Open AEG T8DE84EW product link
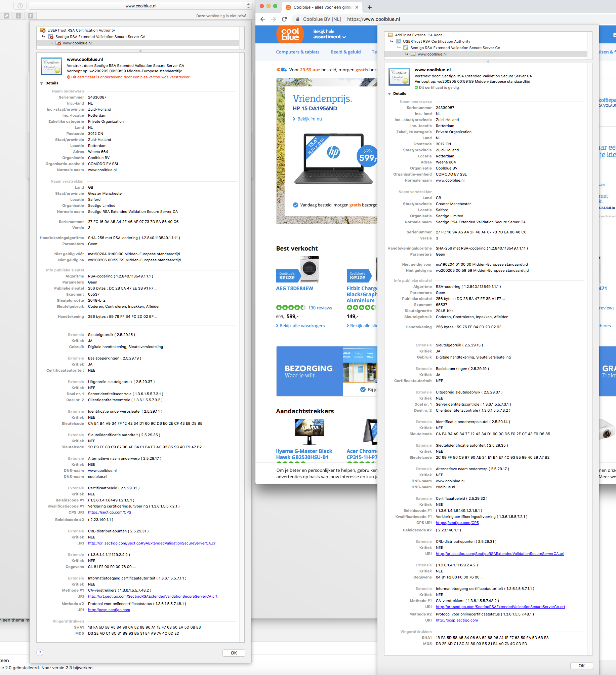 coord(294,289)
